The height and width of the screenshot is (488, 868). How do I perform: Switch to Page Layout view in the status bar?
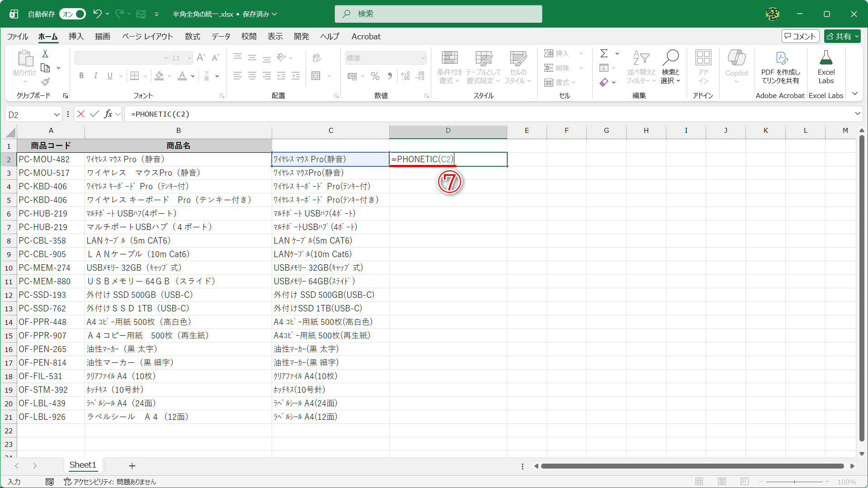coord(722,482)
